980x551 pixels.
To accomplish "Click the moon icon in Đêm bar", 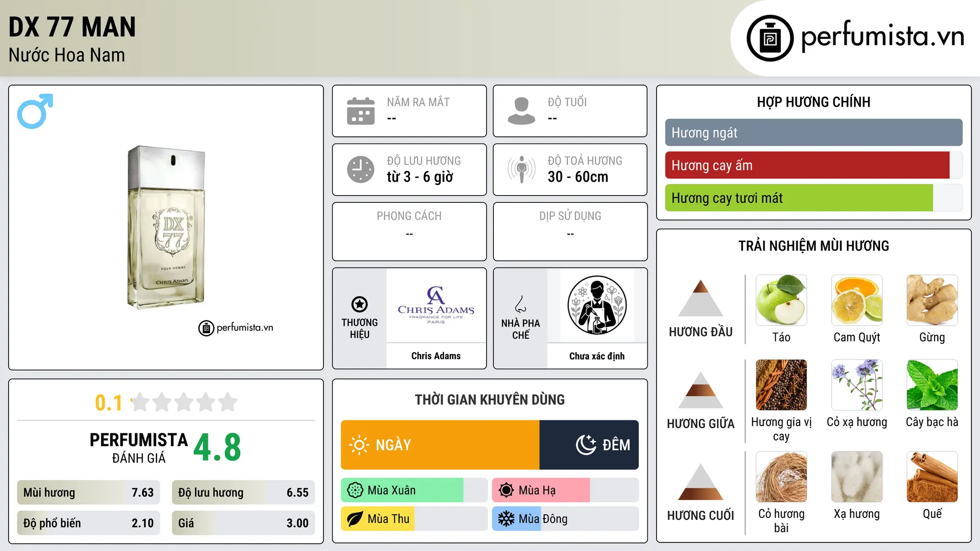I will tap(586, 445).
